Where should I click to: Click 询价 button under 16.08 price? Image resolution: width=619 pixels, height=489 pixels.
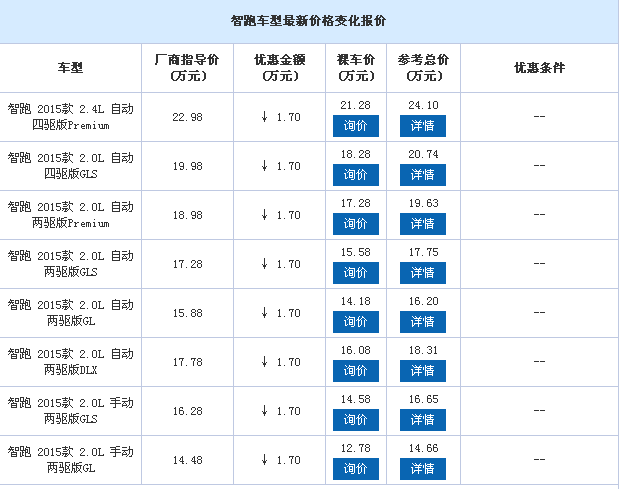(356, 371)
